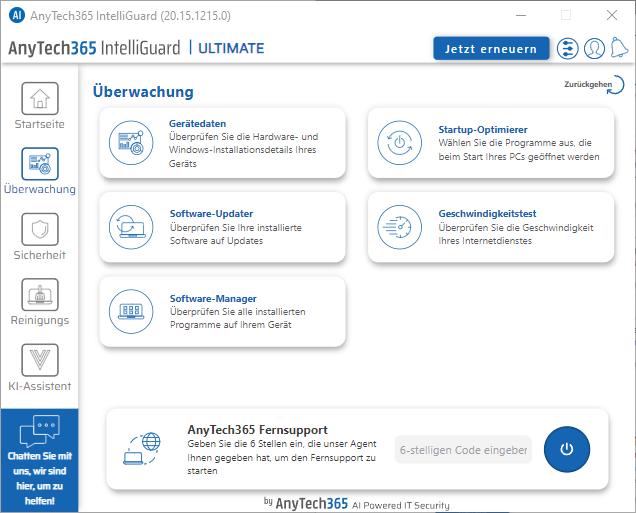
Task: Open the Reinigungs cleaning section
Action: coord(39,302)
